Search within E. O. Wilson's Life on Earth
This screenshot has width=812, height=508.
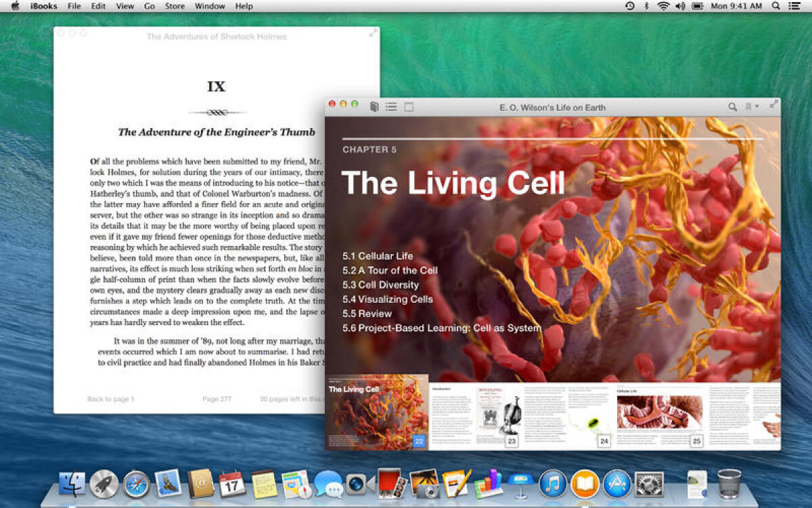tap(732, 107)
